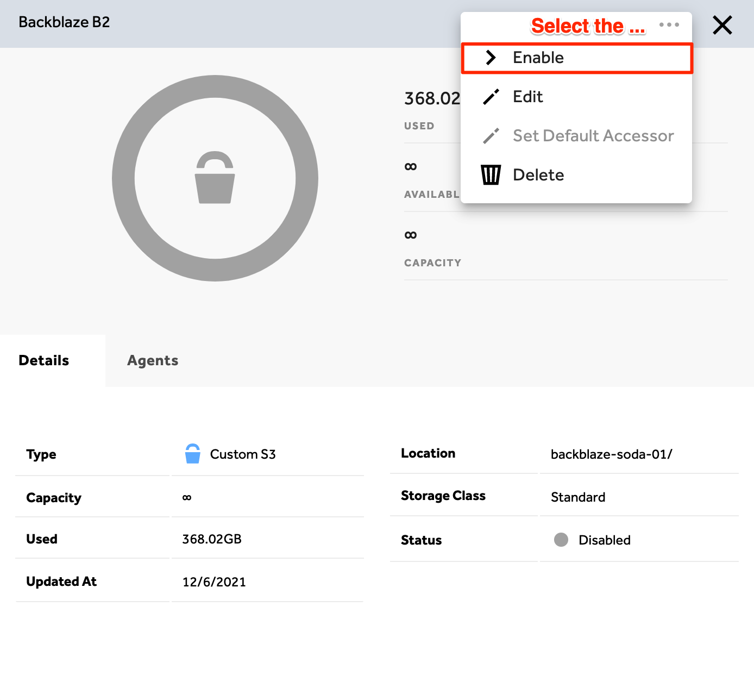
Task: Click the Status label
Action: pyautogui.click(x=421, y=540)
